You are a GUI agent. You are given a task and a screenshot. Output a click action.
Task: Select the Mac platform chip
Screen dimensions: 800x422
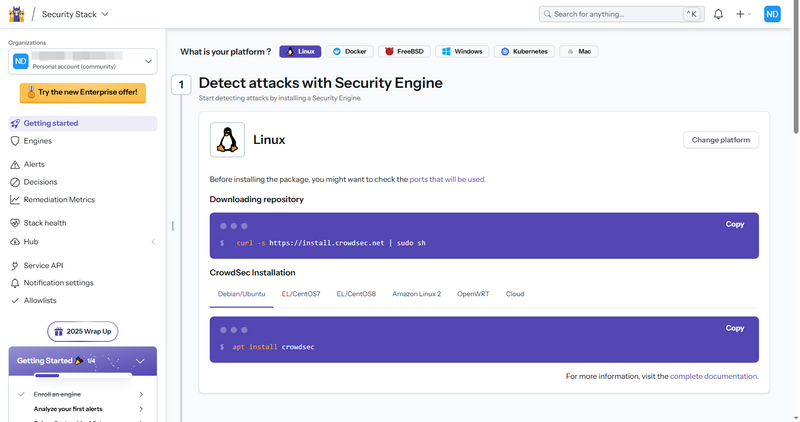click(579, 52)
